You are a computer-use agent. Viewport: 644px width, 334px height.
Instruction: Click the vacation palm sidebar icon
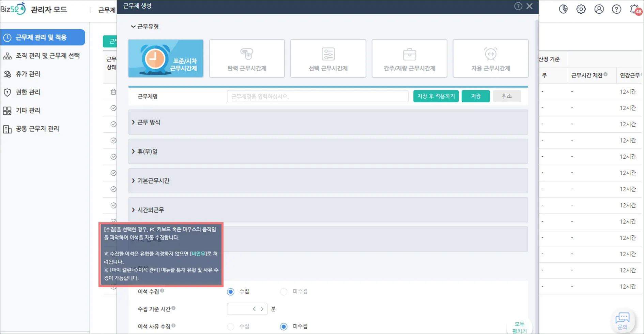pos(7,74)
